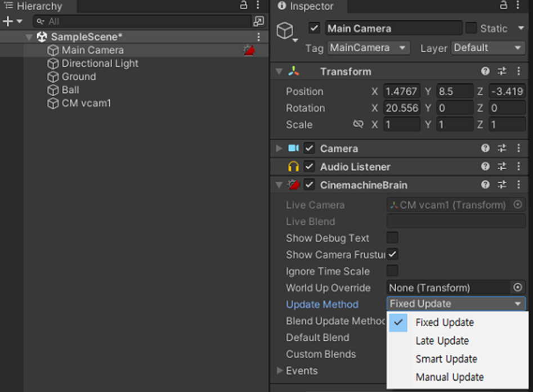533x392 pixels.
Task: Disable the CinemachineBrain component checkbox
Action: coord(309,185)
